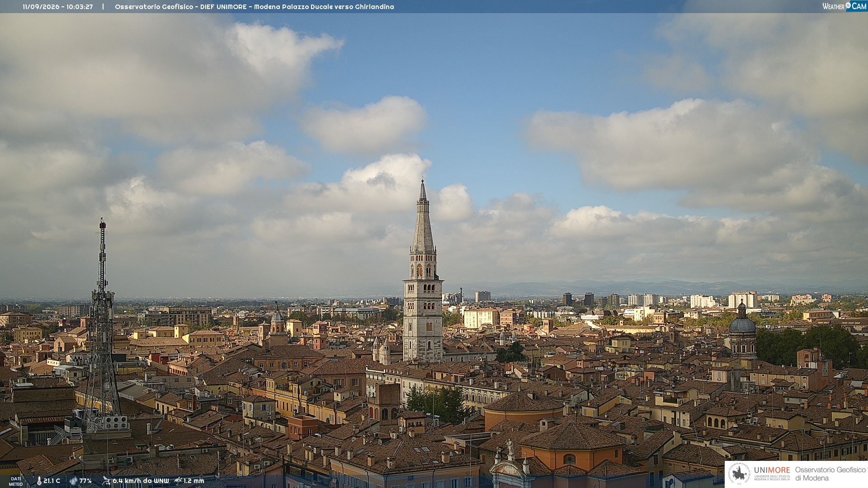
Task: Click the Osservatorio Geofisico - DIEF UNIMORE title
Action: pos(181,7)
